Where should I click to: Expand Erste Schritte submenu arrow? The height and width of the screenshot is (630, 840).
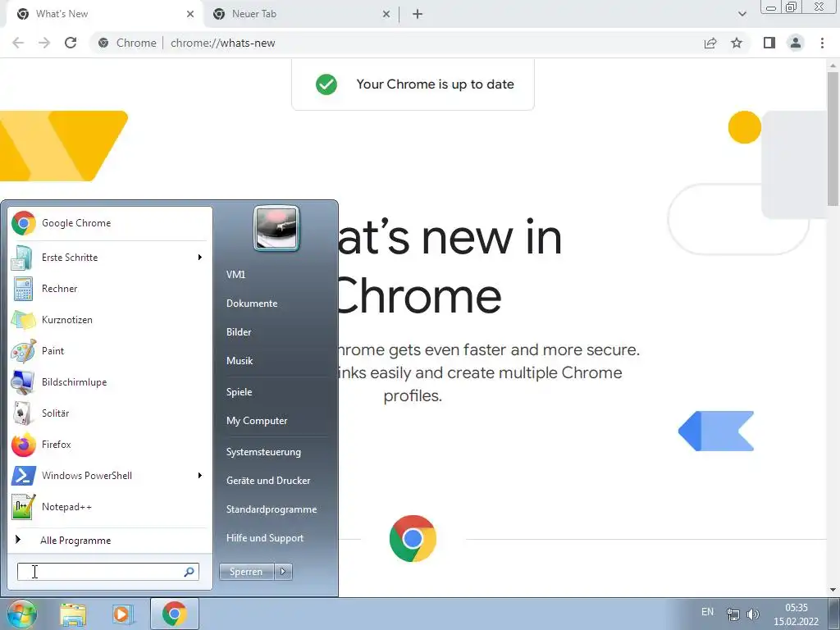(x=200, y=257)
